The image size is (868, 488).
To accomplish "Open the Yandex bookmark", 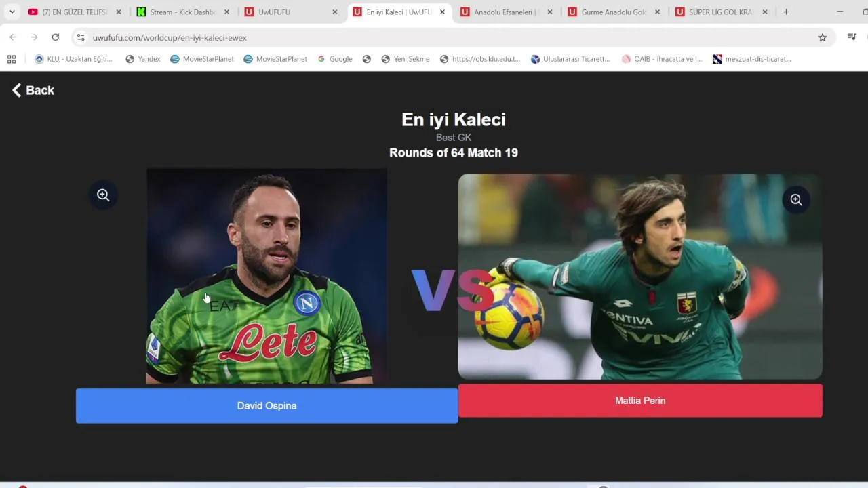I will pos(143,59).
